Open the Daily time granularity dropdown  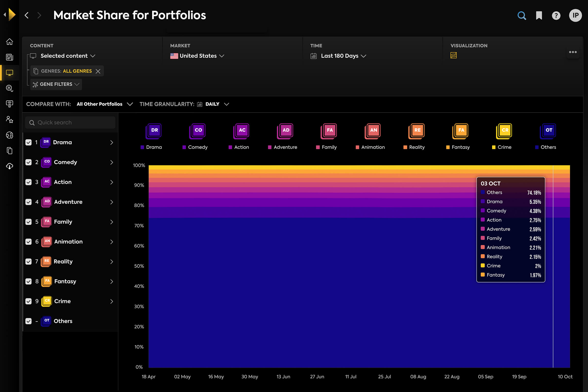click(213, 104)
